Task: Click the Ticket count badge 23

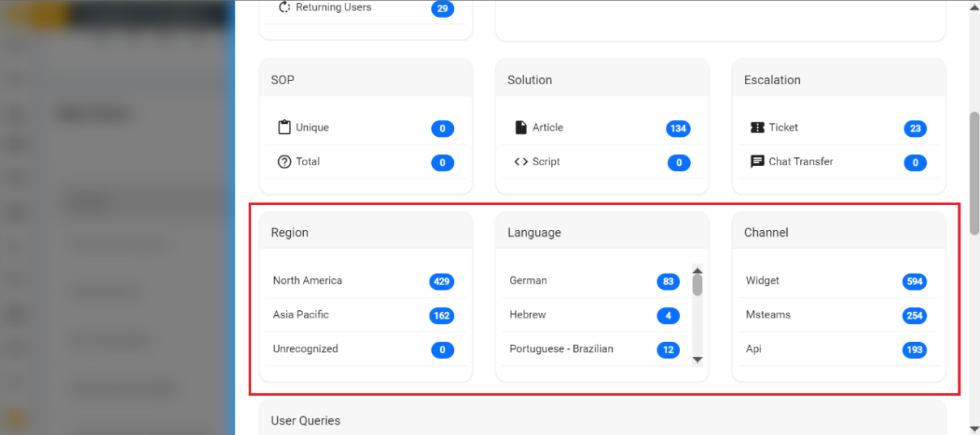Action: click(914, 129)
